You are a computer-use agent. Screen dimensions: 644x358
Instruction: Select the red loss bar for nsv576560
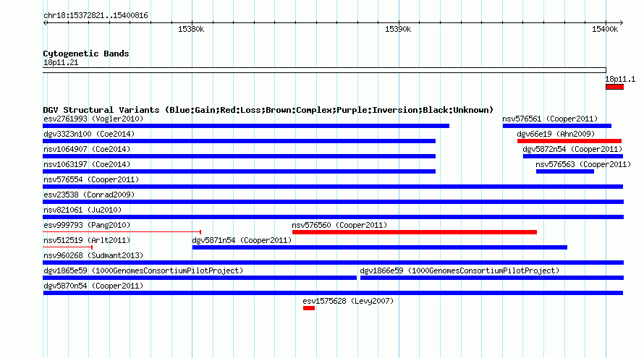(x=415, y=232)
